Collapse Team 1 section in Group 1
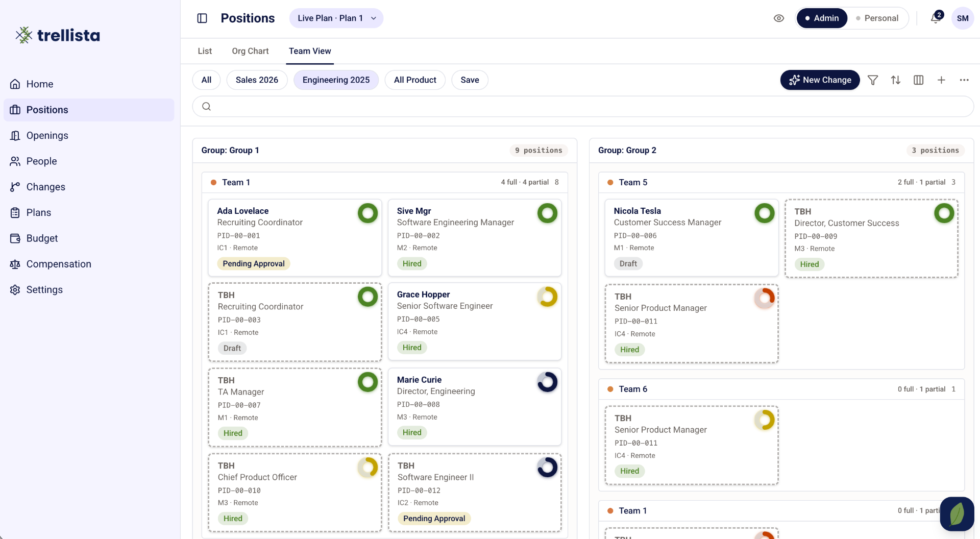Viewport: 980px width, 539px height. click(385, 182)
